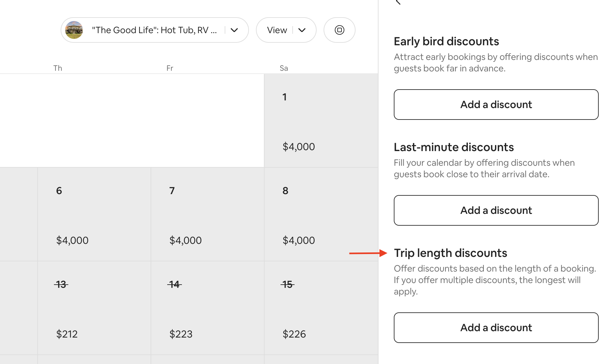This screenshot has height=364, width=607.
Task: Click the chevron beside View
Action: (302, 30)
